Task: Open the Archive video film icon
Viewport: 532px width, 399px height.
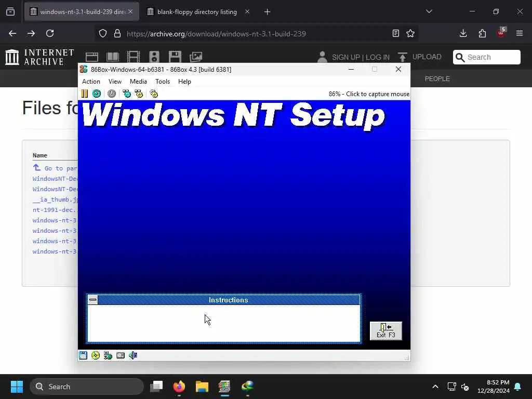Action: pyautogui.click(x=134, y=57)
